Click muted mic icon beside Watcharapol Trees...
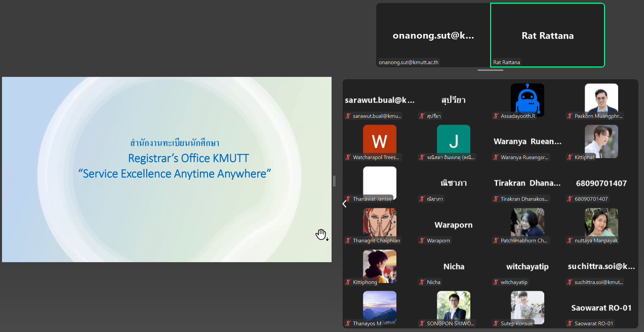 point(348,157)
